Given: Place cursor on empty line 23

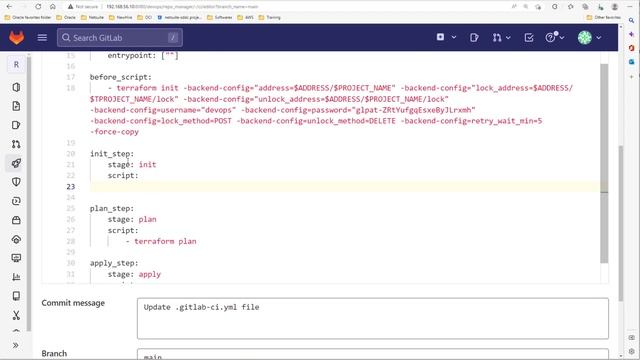Looking at the screenshot, I should [x=345, y=187].
